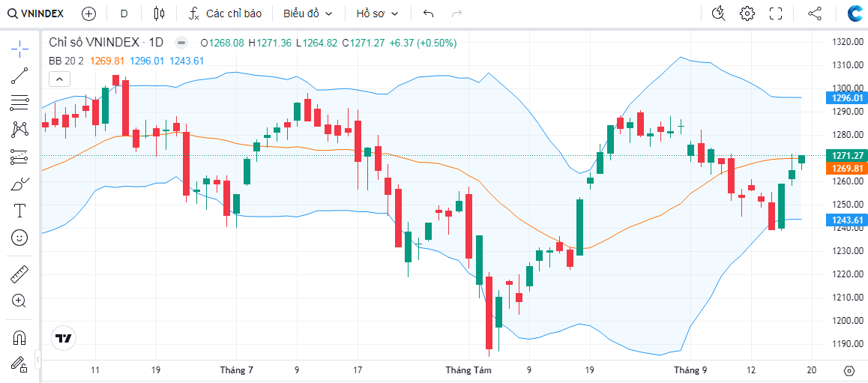This screenshot has height=383, width=868.
Task: Select the forecasting and measurement tool
Action: pos(20,157)
